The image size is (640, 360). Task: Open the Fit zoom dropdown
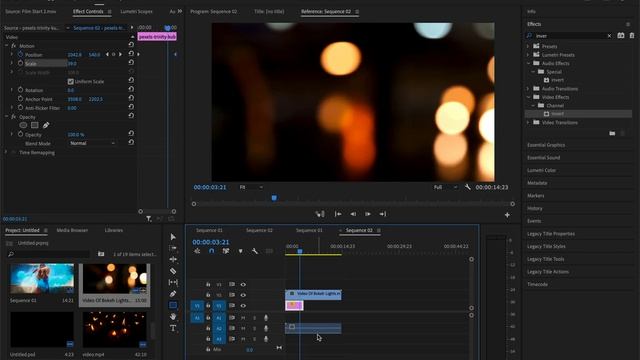251,187
